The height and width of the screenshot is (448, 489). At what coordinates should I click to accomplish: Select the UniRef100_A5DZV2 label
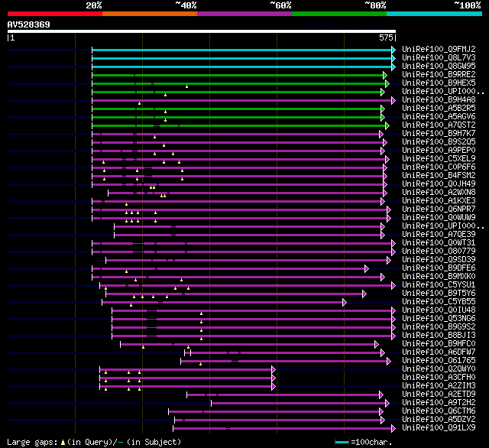point(439,419)
